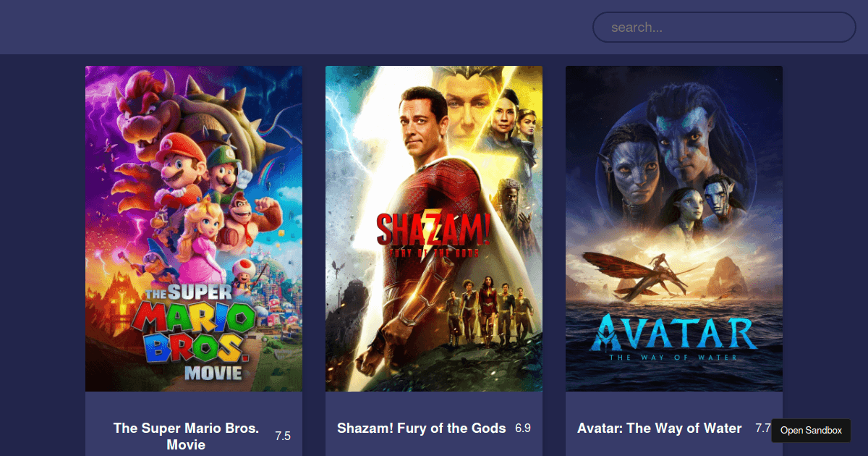Screen dimensions: 868x456
Task: Open The Super Mario Bros. Movie poster
Action: [194, 229]
